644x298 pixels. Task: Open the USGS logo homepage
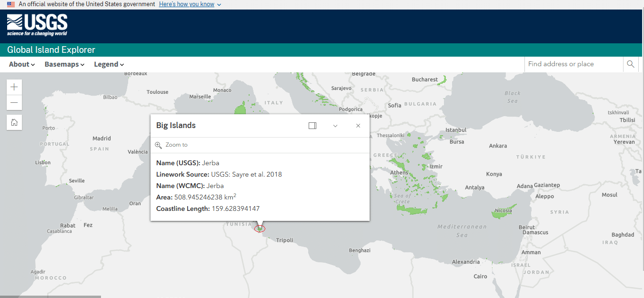37,25
